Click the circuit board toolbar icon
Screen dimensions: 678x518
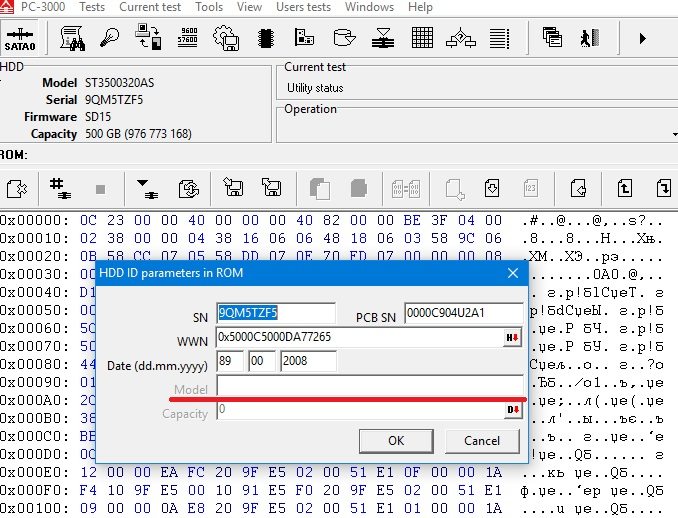304,37
